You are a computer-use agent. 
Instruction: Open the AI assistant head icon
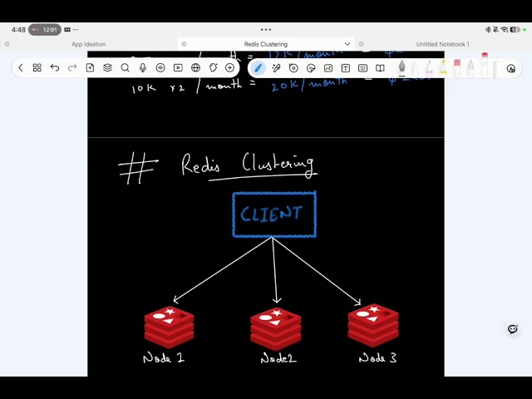(x=213, y=68)
